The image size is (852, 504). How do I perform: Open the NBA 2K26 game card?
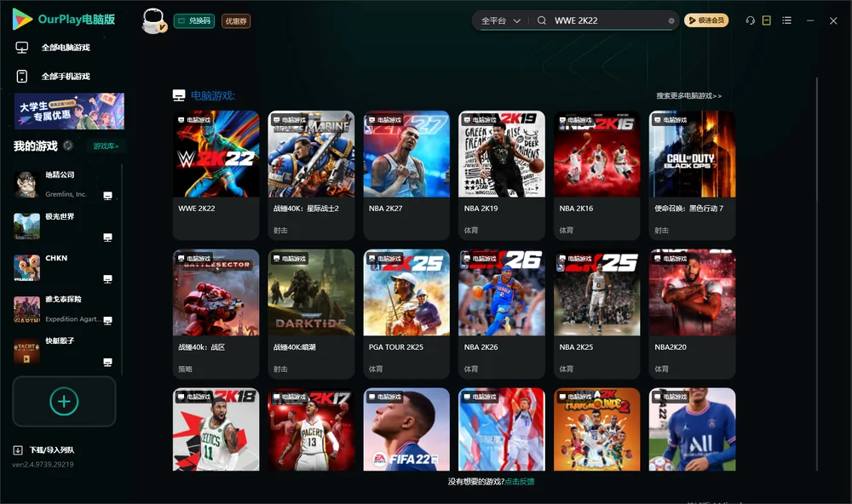[502, 314]
